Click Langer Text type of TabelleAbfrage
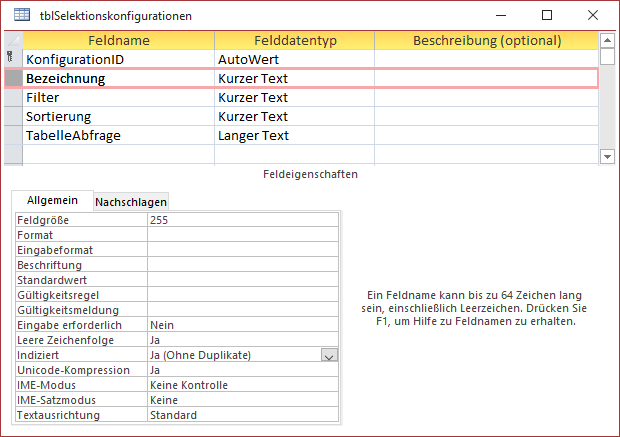Screen dimensions: 620x437 coord(295,135)
